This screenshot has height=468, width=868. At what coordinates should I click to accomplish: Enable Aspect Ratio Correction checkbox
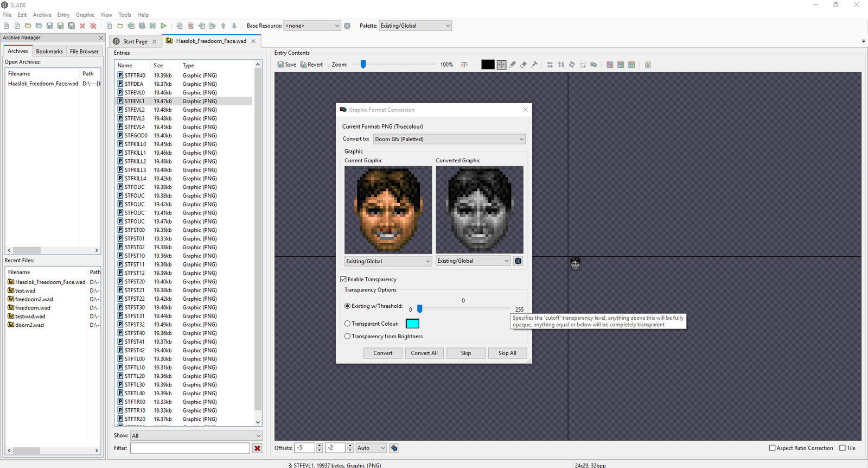(x=773, y=448)
